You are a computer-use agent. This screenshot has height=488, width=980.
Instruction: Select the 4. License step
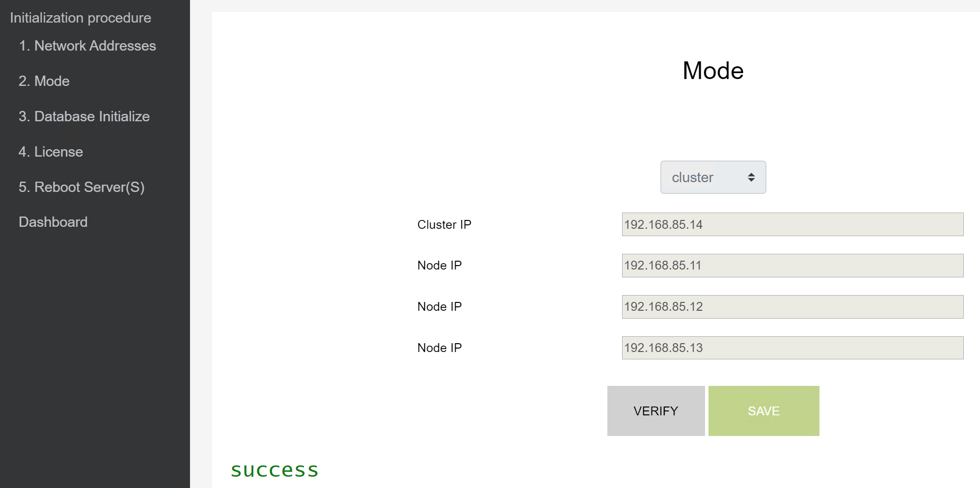[x=51, y=152]
